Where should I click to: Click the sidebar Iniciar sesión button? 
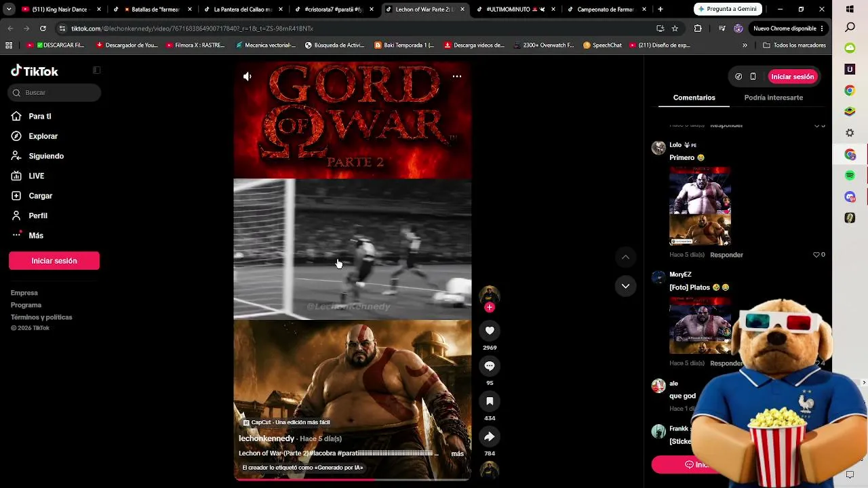coord(54,261)
